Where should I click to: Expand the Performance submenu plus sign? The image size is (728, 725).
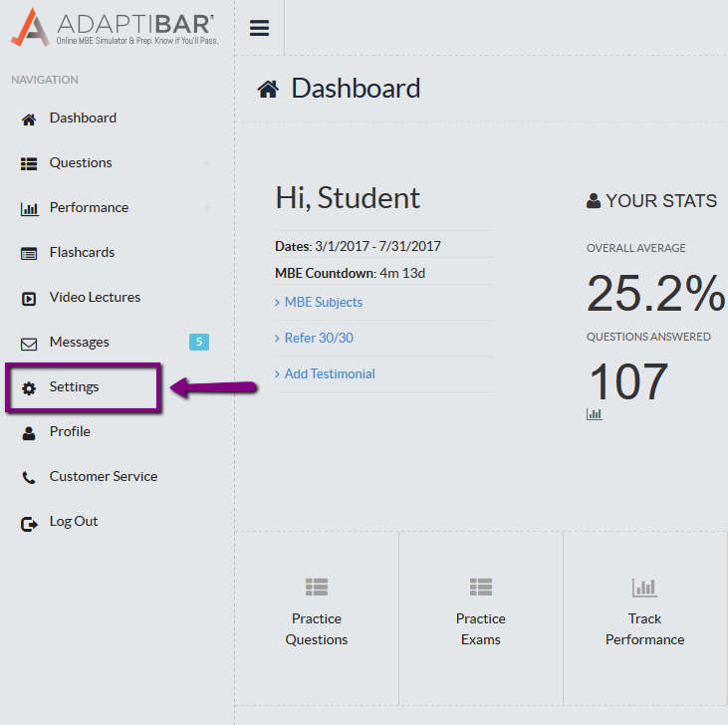[207, 208]
